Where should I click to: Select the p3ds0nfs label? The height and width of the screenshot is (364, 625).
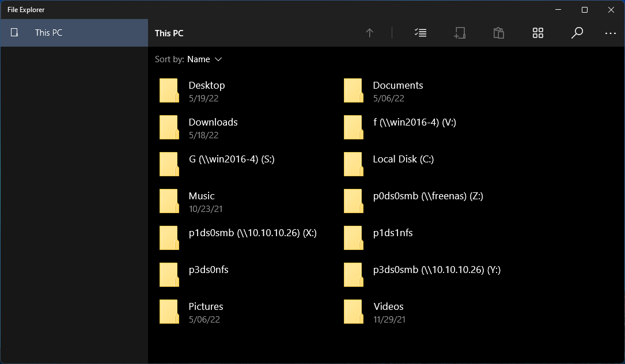pyautogui.click(x=209, y=270)
